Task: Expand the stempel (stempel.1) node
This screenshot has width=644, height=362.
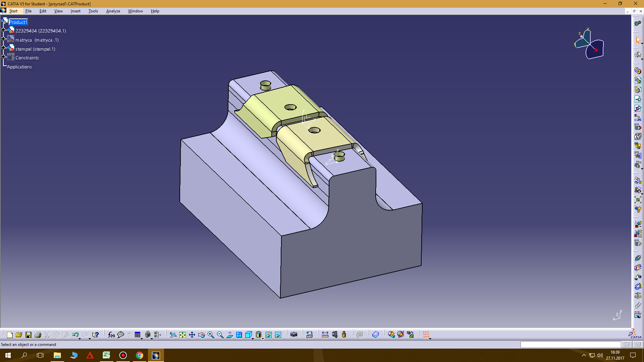Action: tap(3, 48)
